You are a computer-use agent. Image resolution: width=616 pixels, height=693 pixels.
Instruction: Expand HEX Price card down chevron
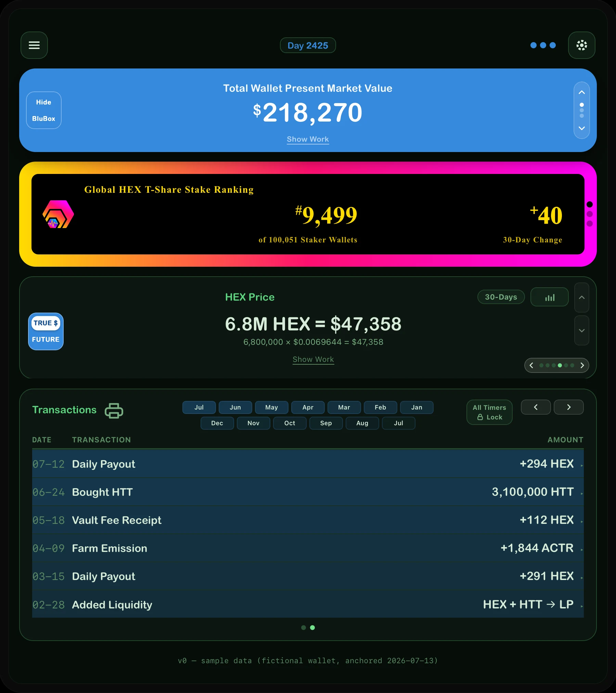click(x=582, y=330)
